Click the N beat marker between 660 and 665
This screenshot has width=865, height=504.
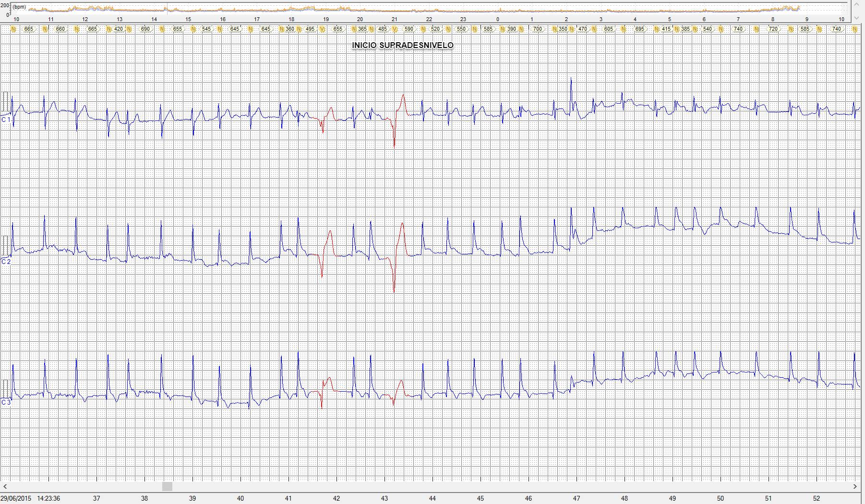(x=76, y=29)
